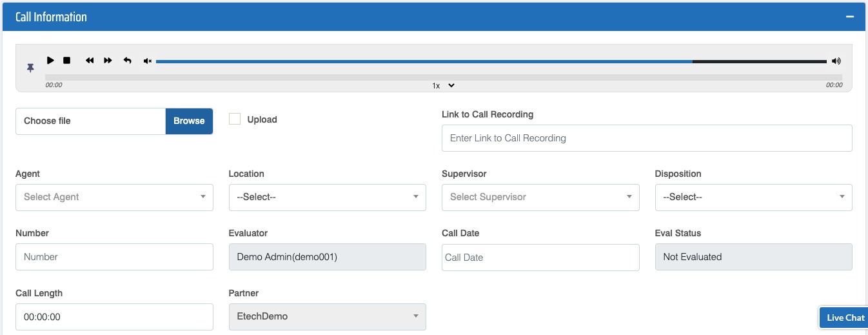Expand the Location dropdown
868x335 pixels.
(327, 198)
